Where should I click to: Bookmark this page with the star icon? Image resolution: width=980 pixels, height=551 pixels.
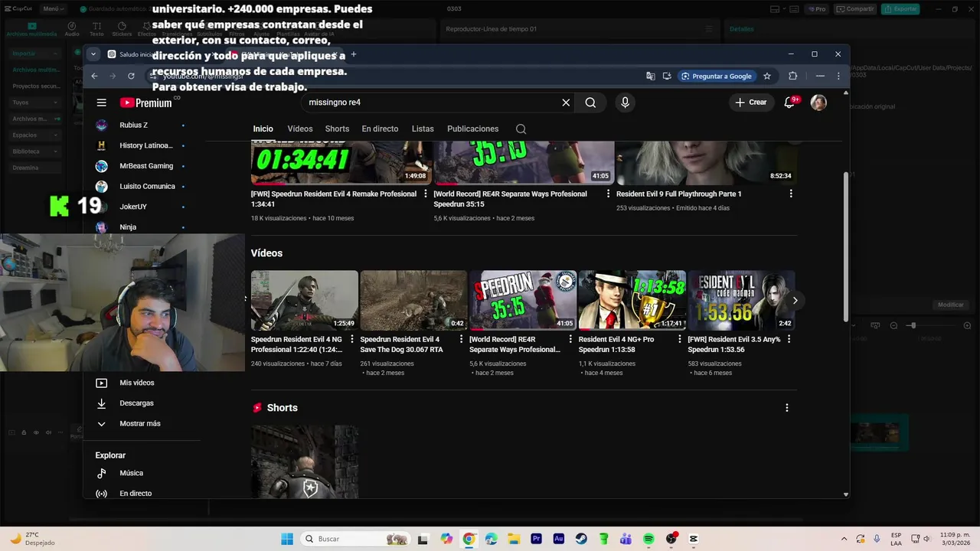click(x=766, y=76)
